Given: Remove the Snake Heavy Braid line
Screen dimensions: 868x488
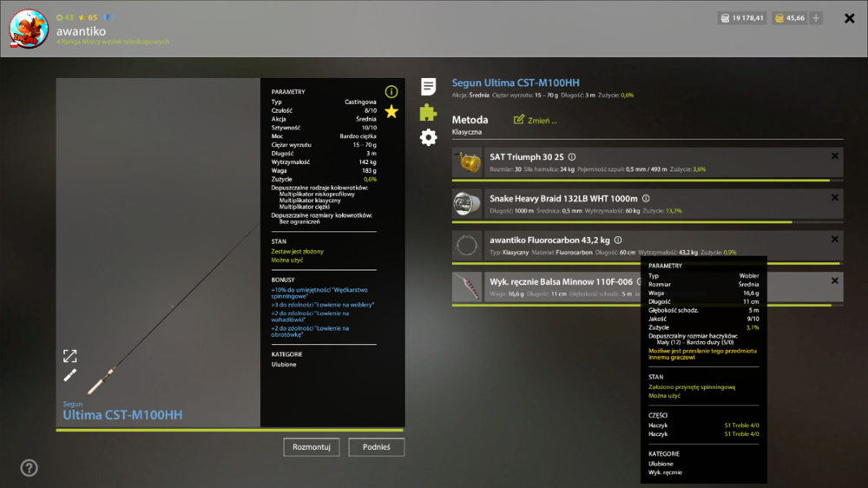Looking at the screenshot, I should tap(834, 198).
